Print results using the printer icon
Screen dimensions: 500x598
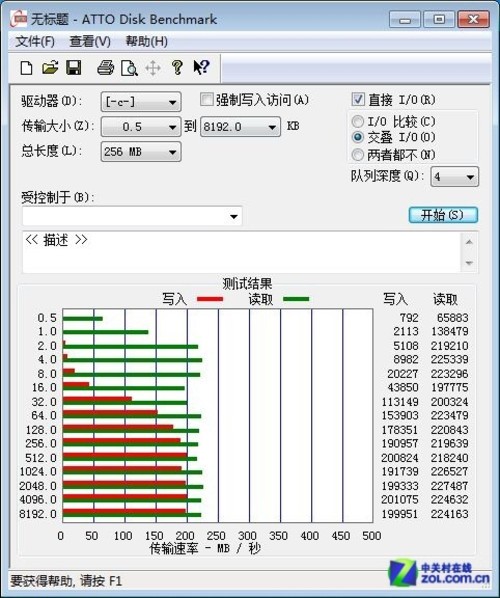pos(106,68)
